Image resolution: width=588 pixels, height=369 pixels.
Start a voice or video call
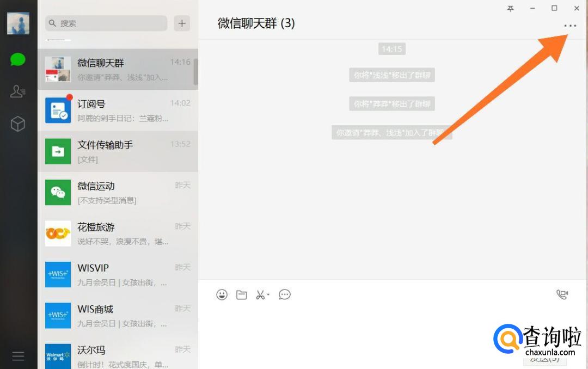[x=562, y=294]
